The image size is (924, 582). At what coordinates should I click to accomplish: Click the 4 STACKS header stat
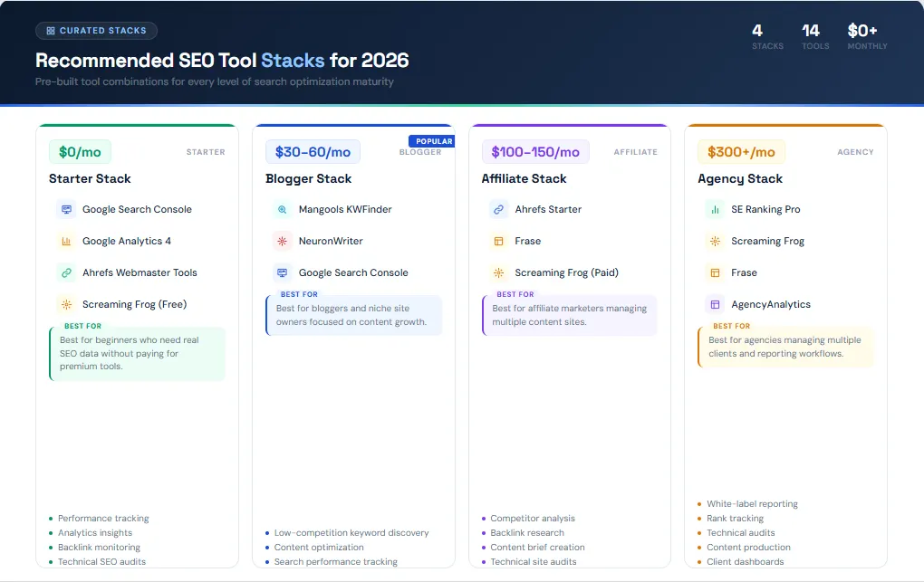coord(767,36)
